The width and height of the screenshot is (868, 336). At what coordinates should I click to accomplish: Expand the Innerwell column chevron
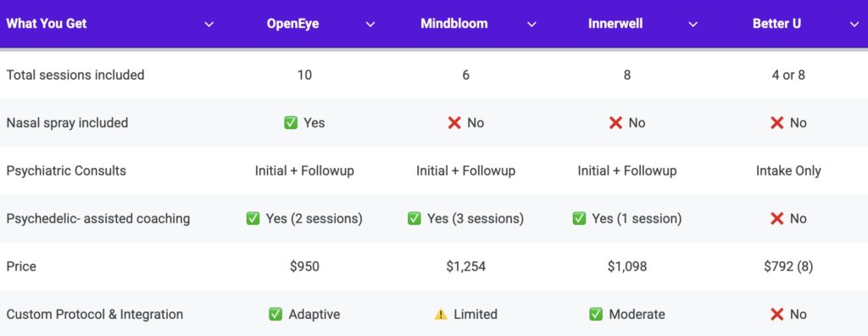[693, 25]
